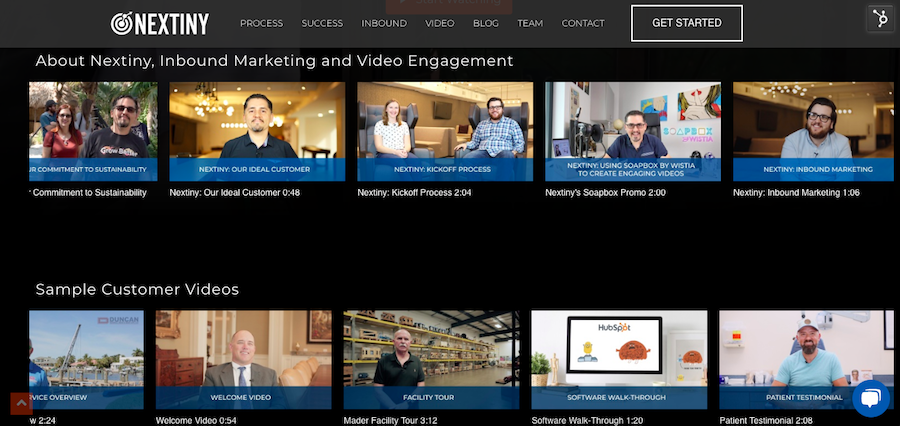Go to the INBOUND page
The height and width of the screenshot is (426, 900).
pos(384,24)
